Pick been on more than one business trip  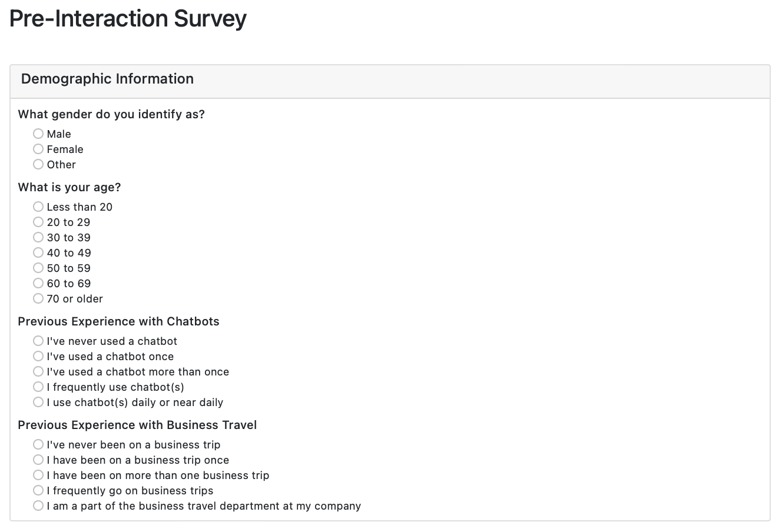38,475
